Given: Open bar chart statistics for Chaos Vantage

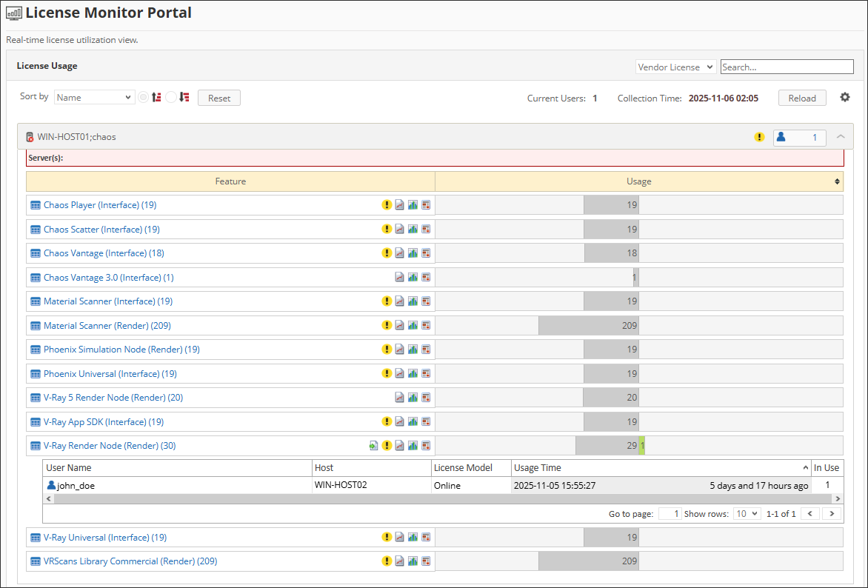Looking at the screenshot, I should click(x=413, y=253).
